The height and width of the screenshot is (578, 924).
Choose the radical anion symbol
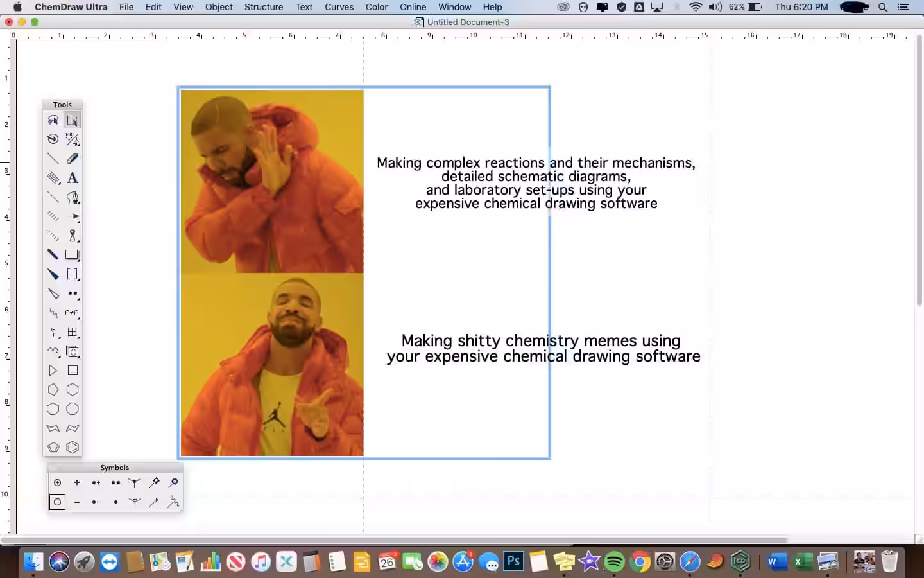[96, 502]
